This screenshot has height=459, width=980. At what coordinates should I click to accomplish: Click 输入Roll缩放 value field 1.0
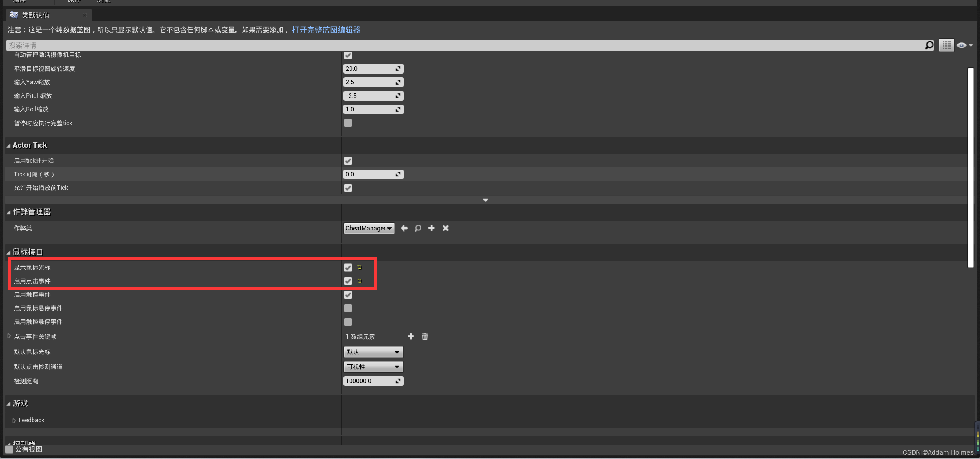coord(373,109)
